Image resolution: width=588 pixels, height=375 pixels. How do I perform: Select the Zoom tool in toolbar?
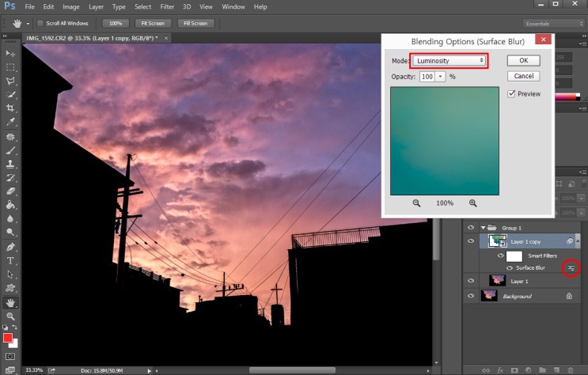point(11,316)
